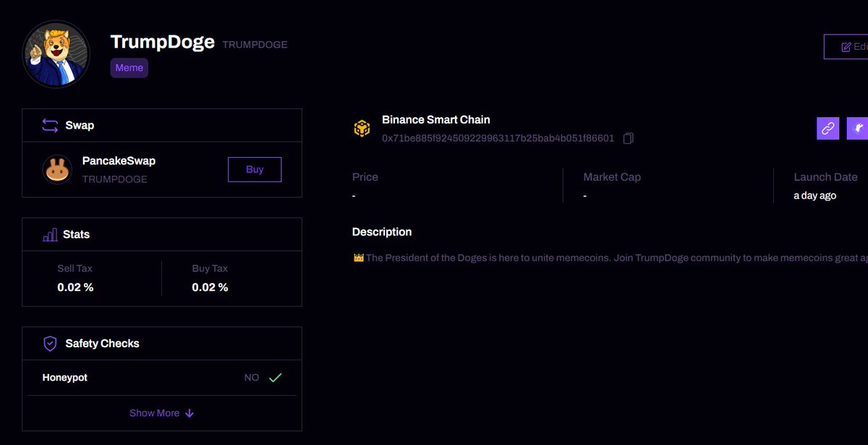868x445 pixels.
Task: Click the Description heading
Action: point(382,232)
